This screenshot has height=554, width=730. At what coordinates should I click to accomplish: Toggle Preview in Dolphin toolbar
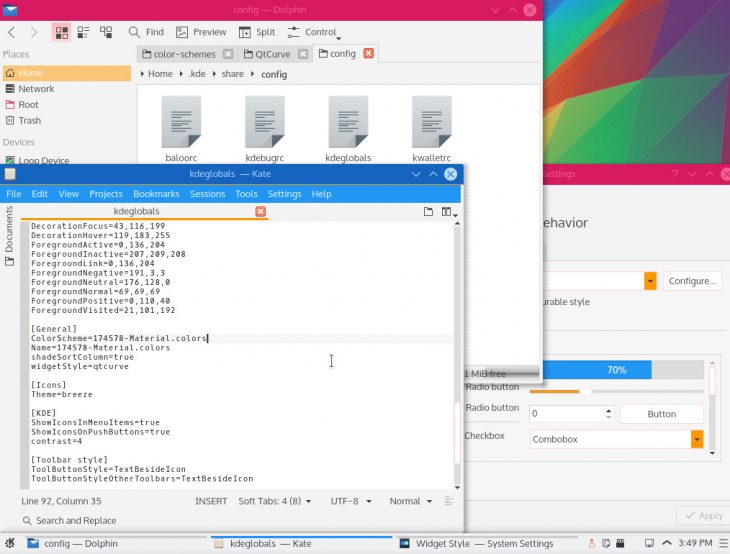point(201,32)
